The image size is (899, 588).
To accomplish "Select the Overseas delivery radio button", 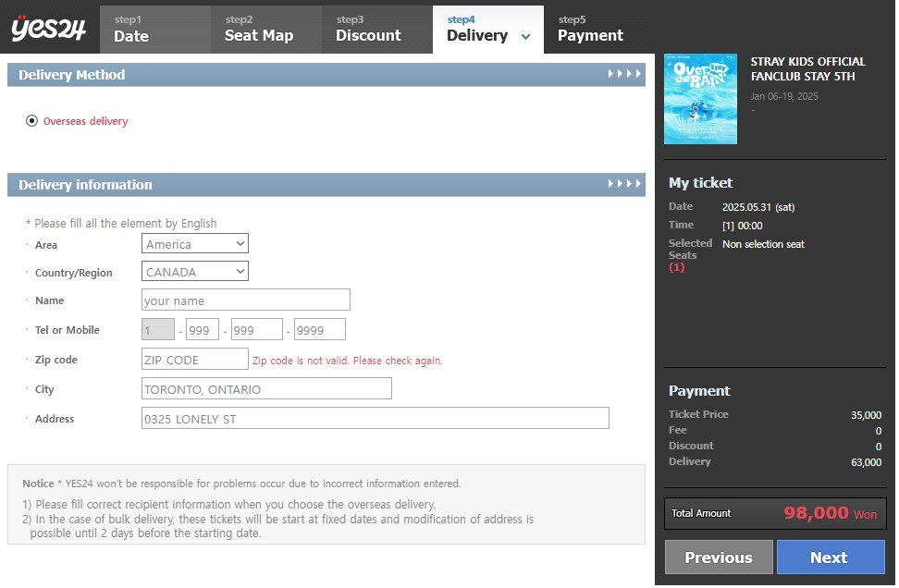I will pos(31,121).
